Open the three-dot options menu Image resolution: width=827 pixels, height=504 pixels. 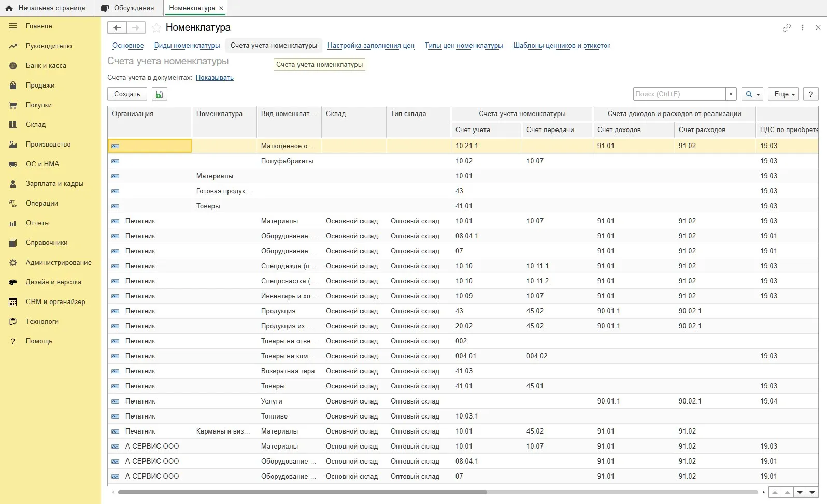(803, 27)
